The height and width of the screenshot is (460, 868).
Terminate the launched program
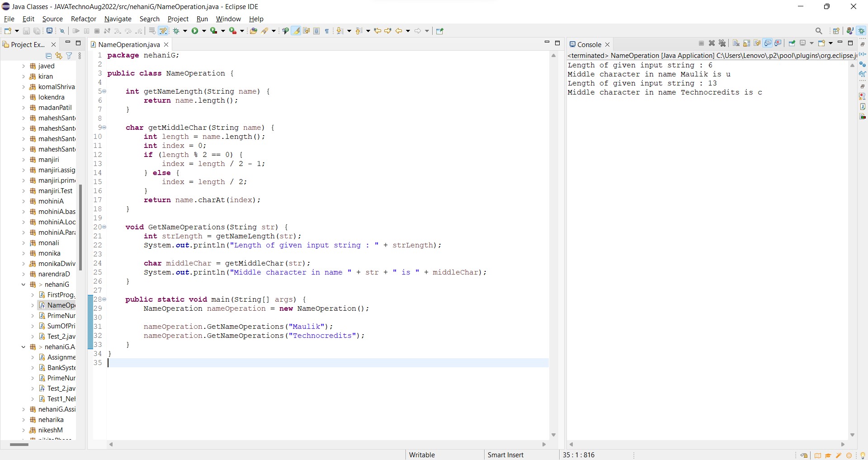(702, 43)
